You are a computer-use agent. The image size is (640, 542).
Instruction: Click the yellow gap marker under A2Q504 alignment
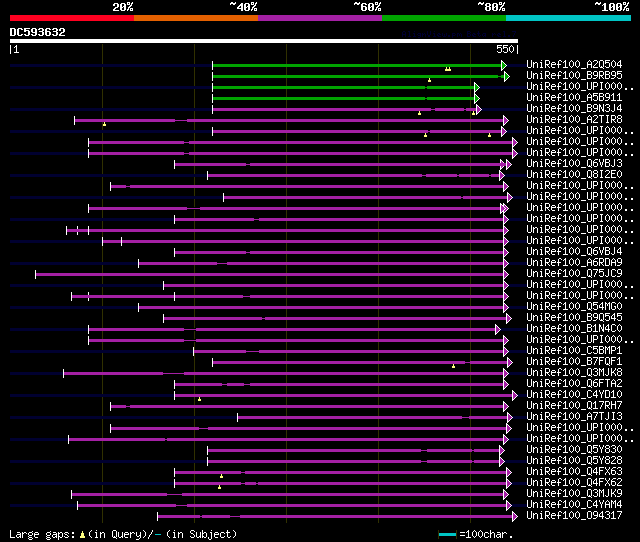tap(448, 69)
